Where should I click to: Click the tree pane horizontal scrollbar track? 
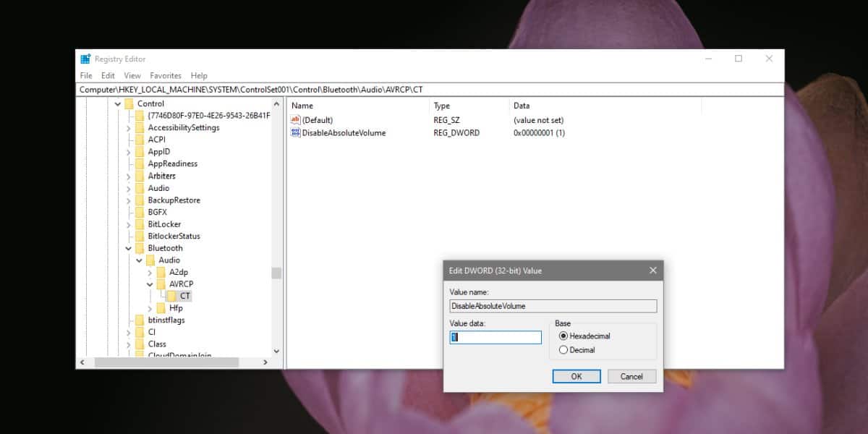(175, 362)
